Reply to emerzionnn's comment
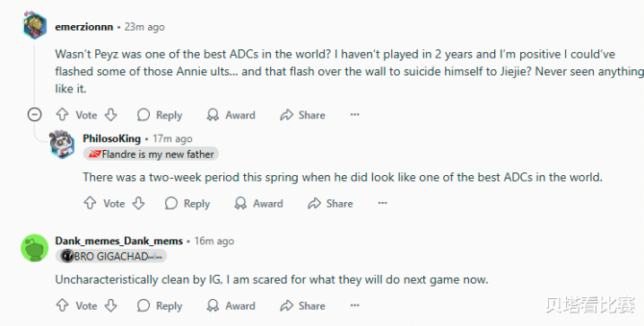 click(160, 115)
